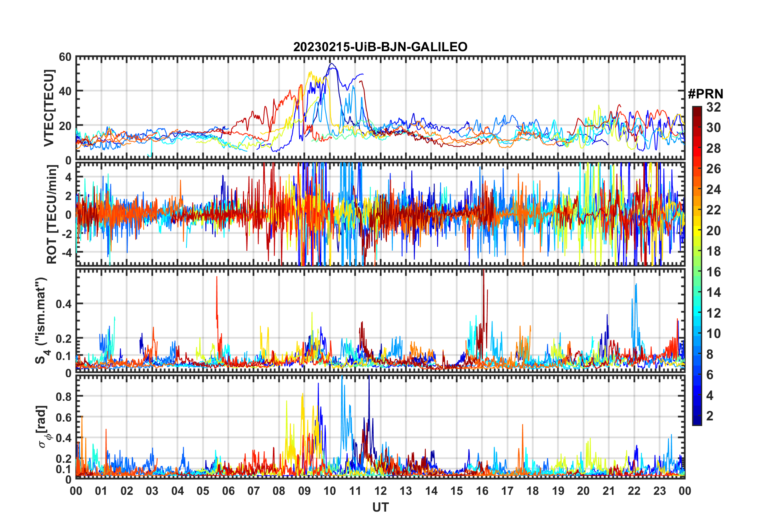Click the colorbar tick label 18
This screenshot has width=761, height=532.
click(x=713, y=251)
